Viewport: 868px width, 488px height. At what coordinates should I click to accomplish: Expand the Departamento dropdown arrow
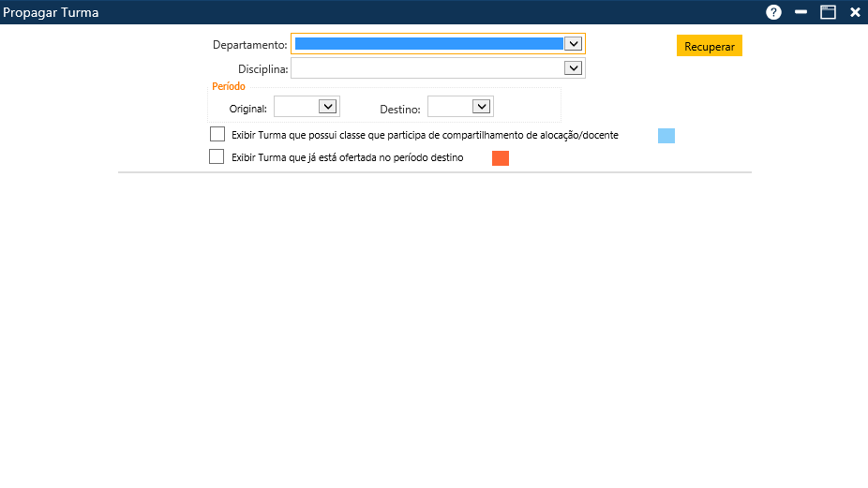(573, 43)
